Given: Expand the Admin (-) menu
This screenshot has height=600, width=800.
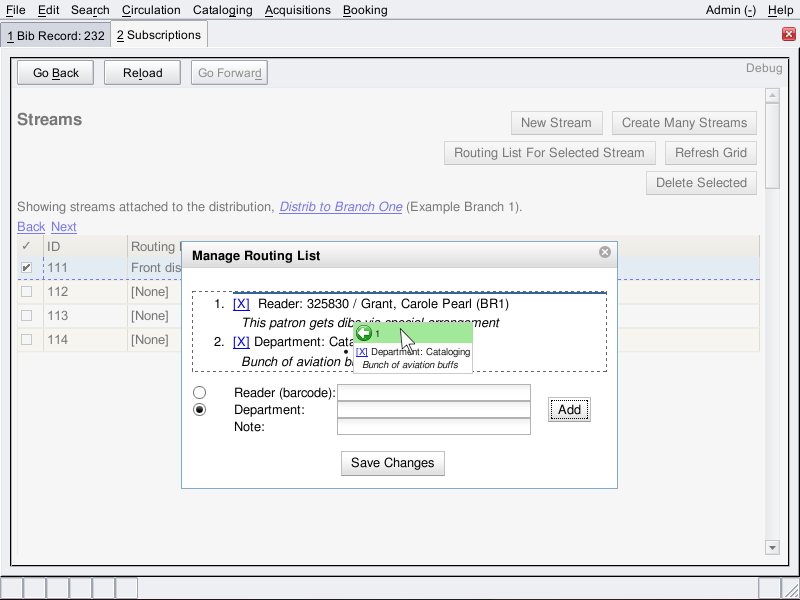Looking at the screenshot, I should (x=730, y=10).
